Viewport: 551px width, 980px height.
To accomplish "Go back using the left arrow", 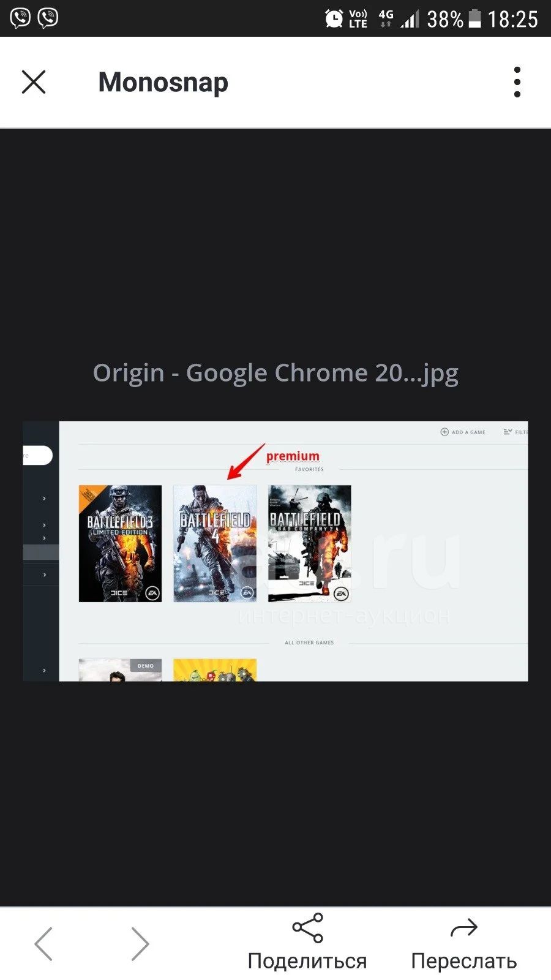I will pos(43,944).
